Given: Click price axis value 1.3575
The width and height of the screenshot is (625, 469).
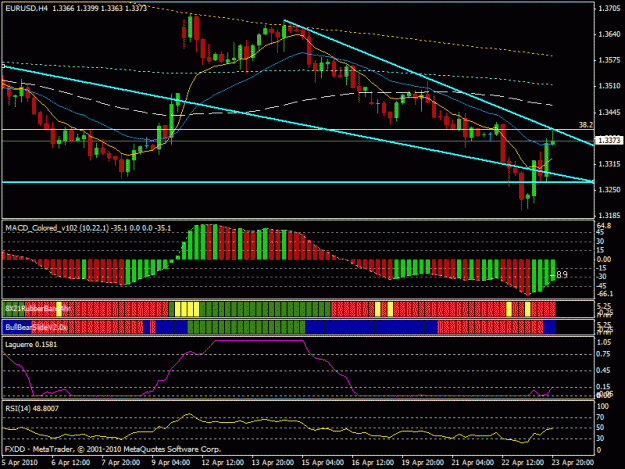Looking at the screenshot, I should click(x=609, y=60).
